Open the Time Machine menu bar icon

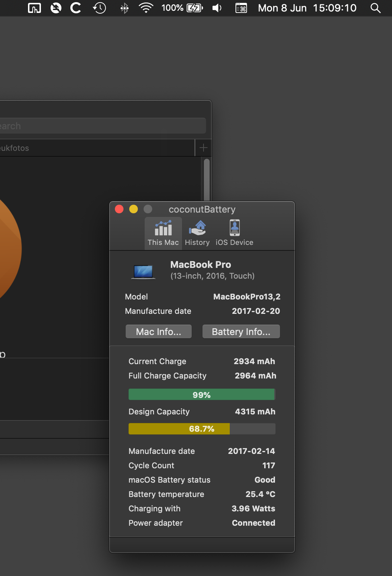(x=99, y=8)
